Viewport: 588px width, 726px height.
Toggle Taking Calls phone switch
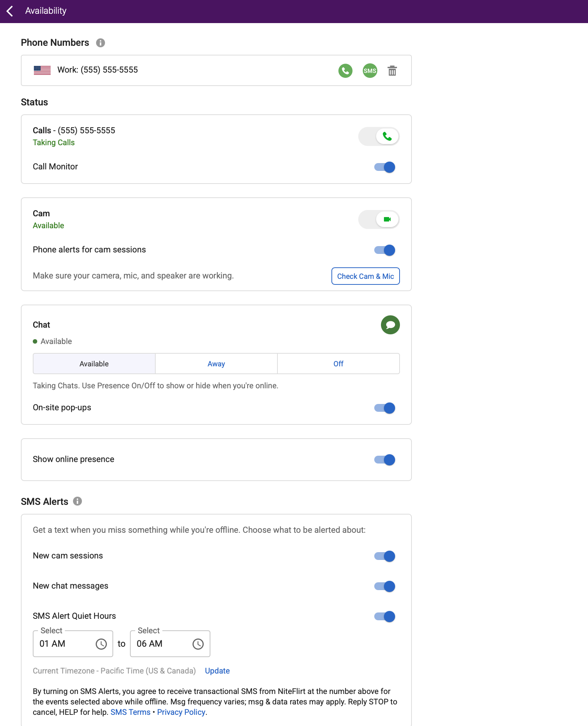[379, 137]
